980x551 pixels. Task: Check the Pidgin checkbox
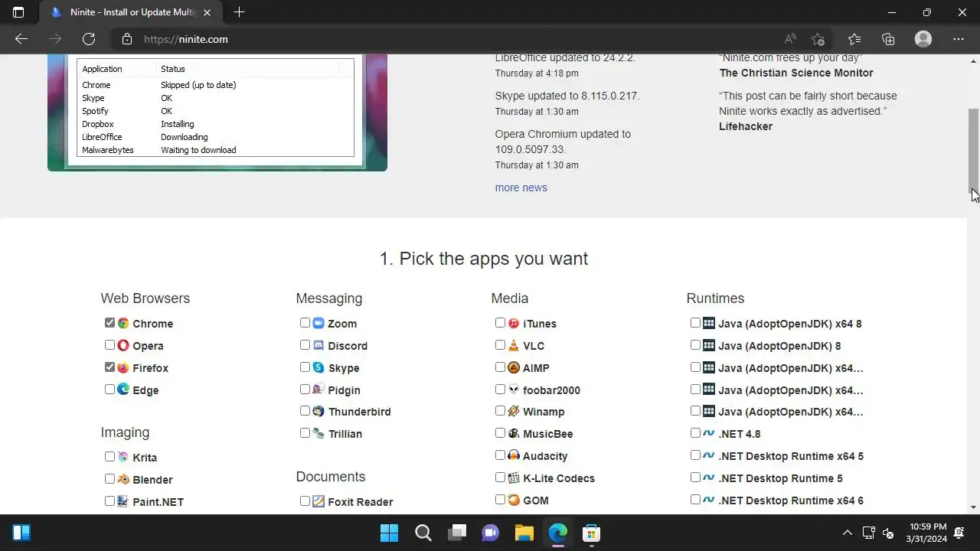pyautogui.click(x=305, y=389)
